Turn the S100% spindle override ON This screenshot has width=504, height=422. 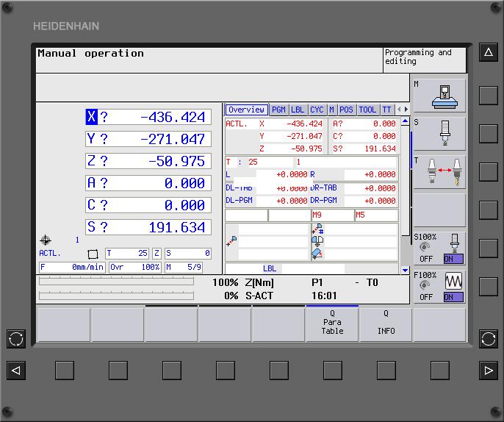click(453, 260)
